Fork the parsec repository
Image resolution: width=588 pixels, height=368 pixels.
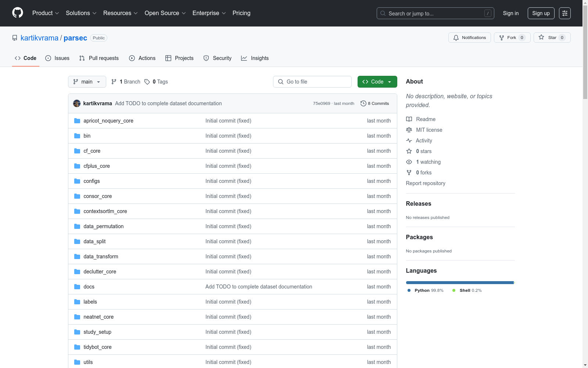pos(512,38)
